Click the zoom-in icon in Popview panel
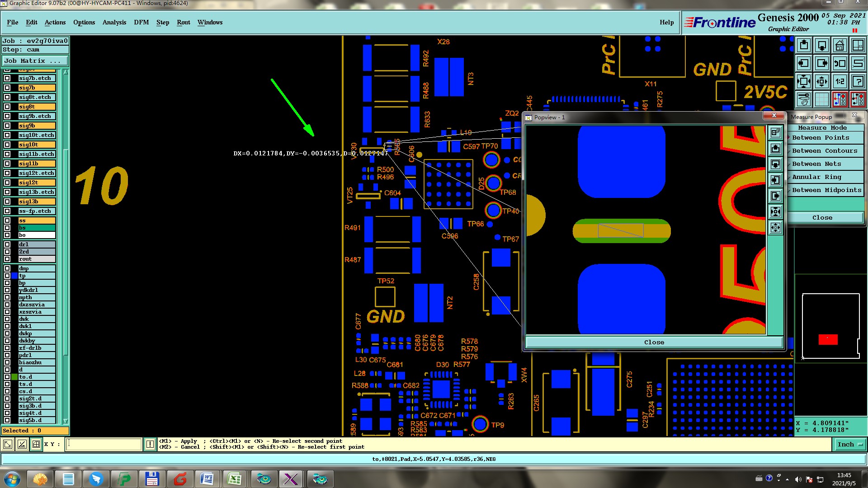The image size is (868, 488). click(x=775, y=212)
